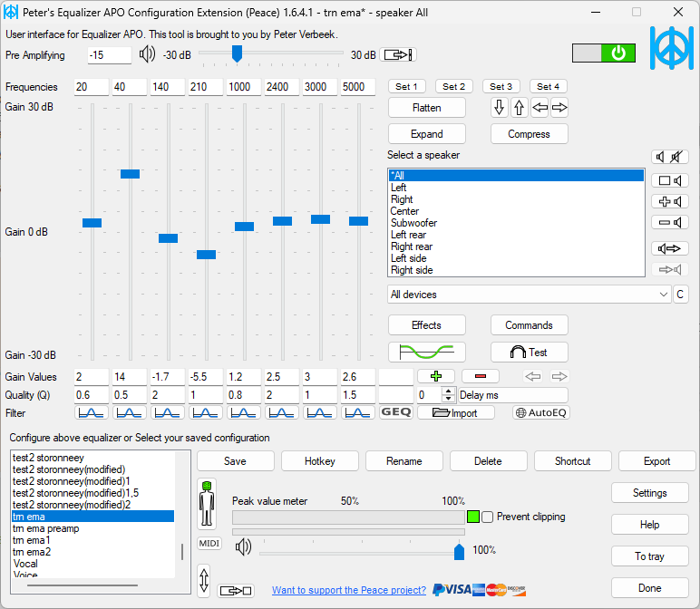Enable the Prevent clipping checkbox
700x609 pixels.
coord(488,517)
